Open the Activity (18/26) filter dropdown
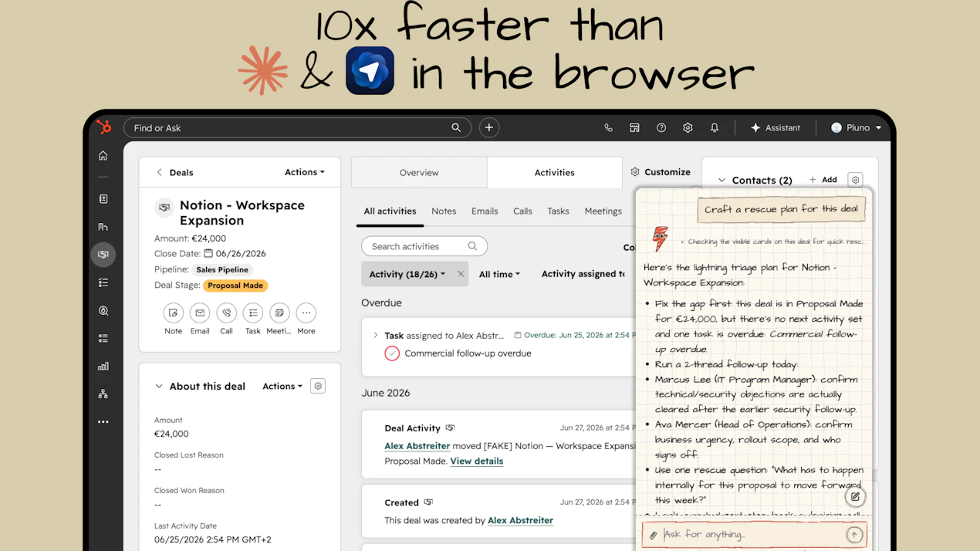980x551 pixels. tap(407, 274)
